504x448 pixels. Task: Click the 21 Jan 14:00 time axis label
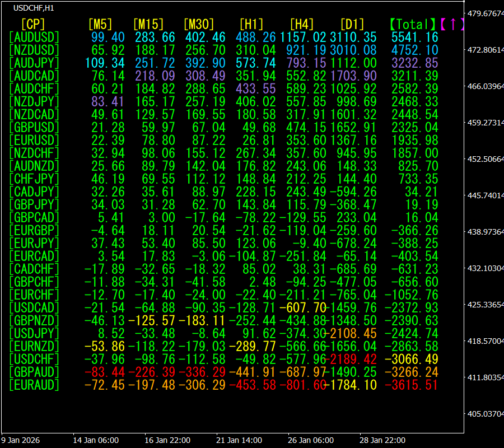pyautogui.click(x=240, y=440)
